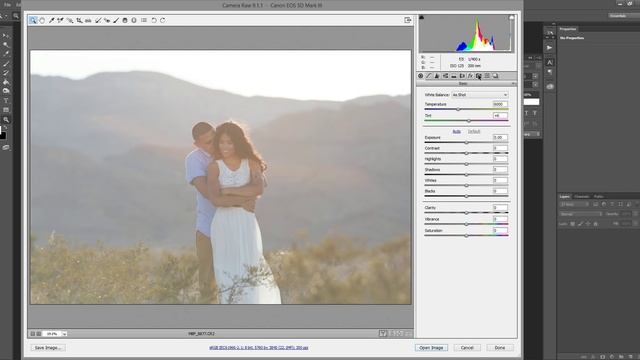This screenshot has height=360, width=640.
Task: Toggle highlight clipping warning on histogram
Action: 511,18
